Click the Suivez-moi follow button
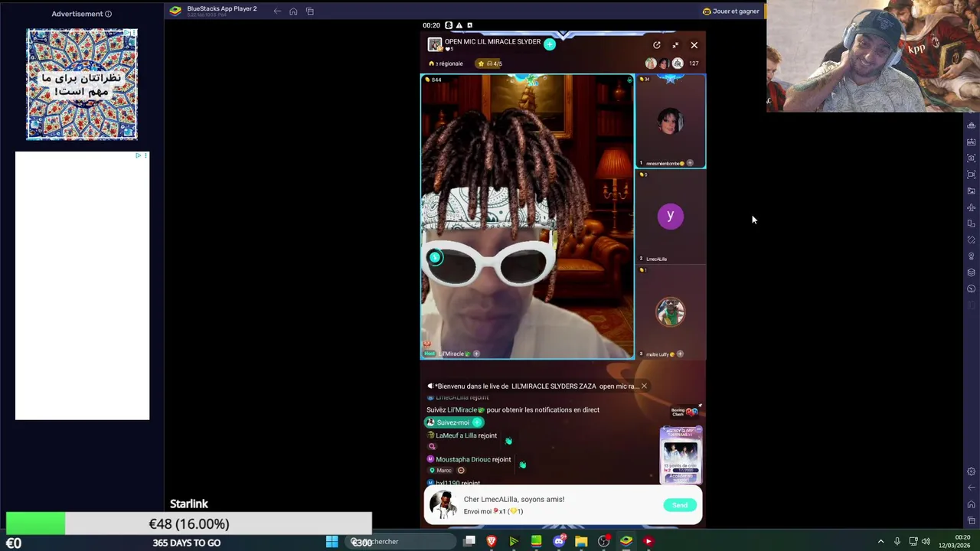This screenshot has height=551, width=980. [454, 422]
